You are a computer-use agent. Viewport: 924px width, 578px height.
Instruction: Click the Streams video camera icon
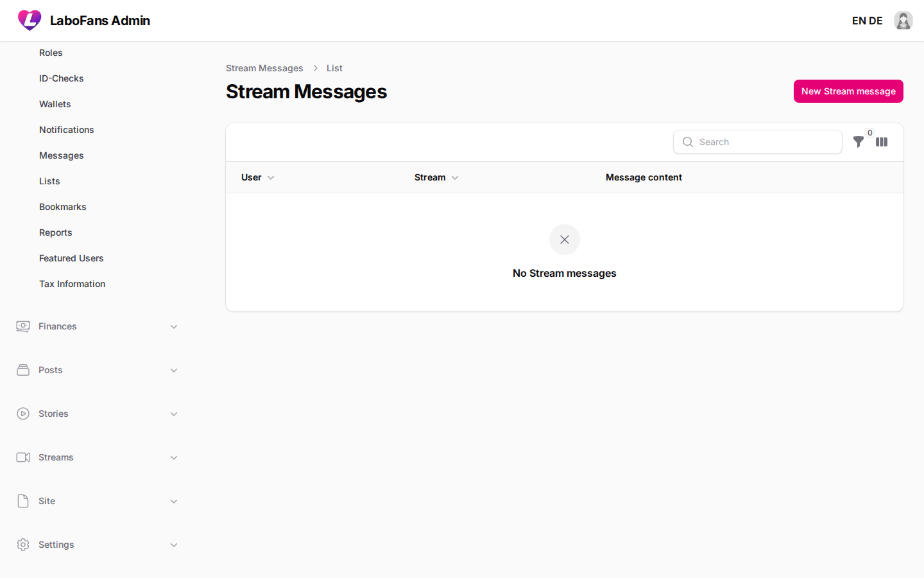point(23,457)
